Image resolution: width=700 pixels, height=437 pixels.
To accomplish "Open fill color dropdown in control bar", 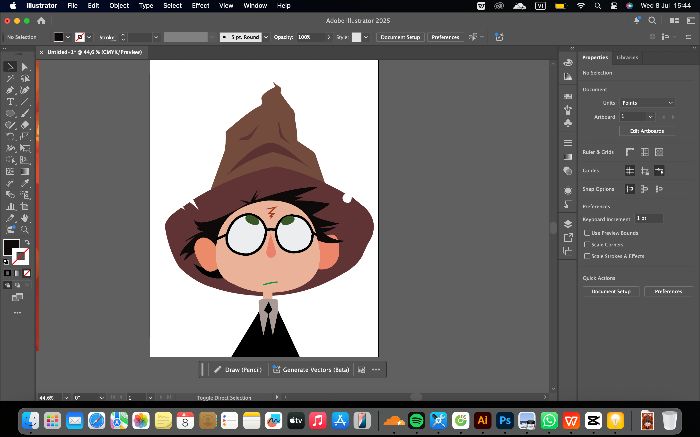I will (68, 37).
